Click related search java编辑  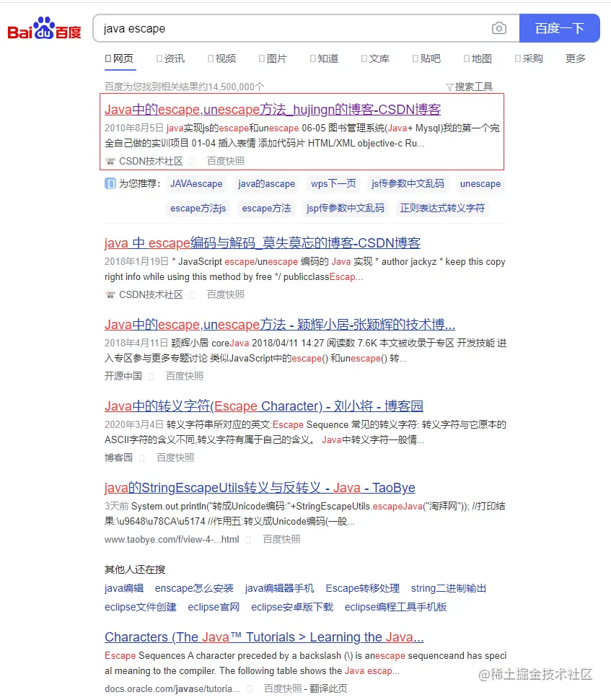[124, 588]
